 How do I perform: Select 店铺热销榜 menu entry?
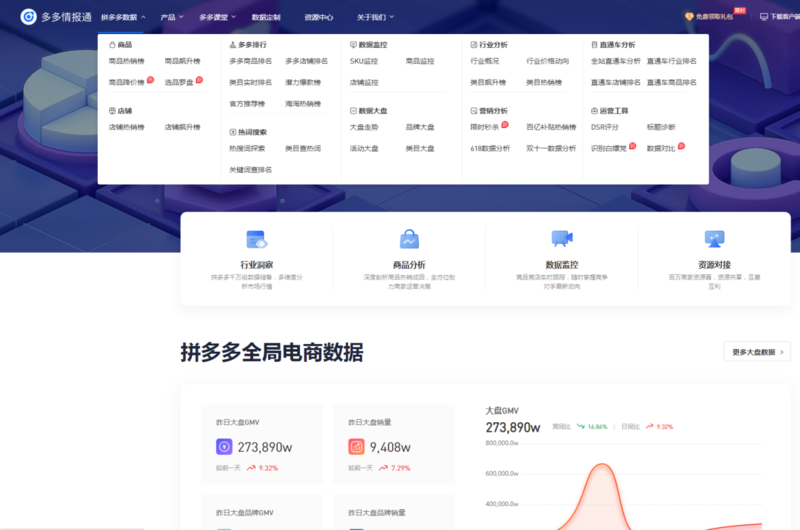[127, 127]
